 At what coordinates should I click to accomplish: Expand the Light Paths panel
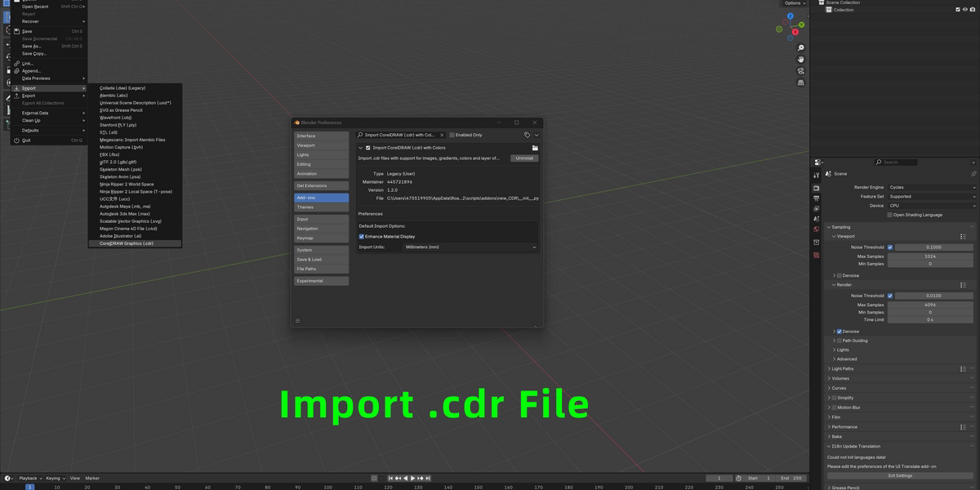pos(842,369)
